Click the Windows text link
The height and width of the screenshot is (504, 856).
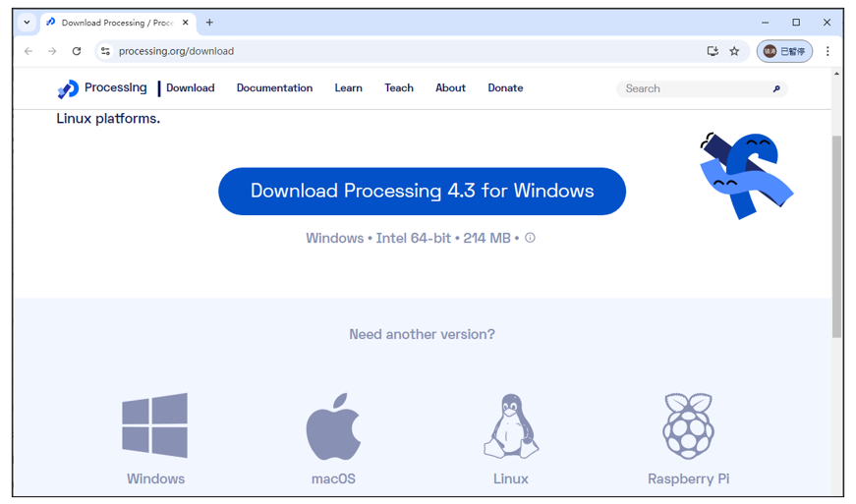[155, 478]
